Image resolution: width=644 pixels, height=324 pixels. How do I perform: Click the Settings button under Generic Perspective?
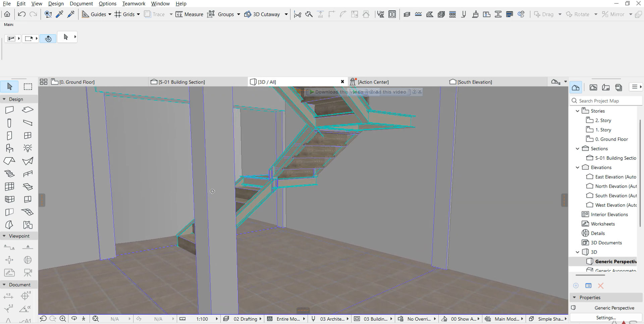point(605,317)
